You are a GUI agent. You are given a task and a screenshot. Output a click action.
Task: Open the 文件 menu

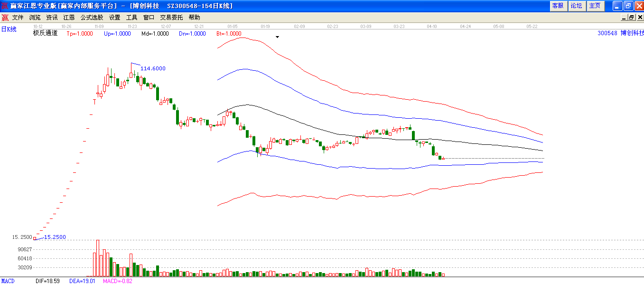tap(18, 18)
